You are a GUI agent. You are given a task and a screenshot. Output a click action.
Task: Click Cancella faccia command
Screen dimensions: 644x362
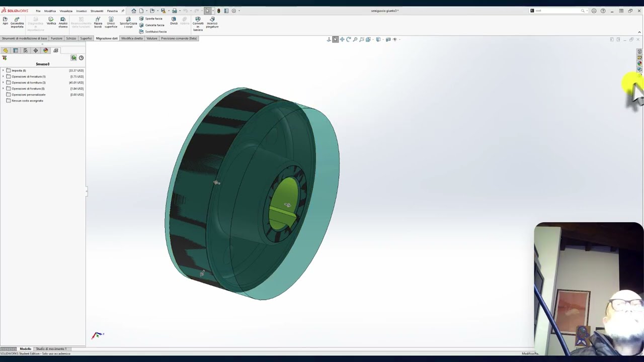click(x=152, y=25)
